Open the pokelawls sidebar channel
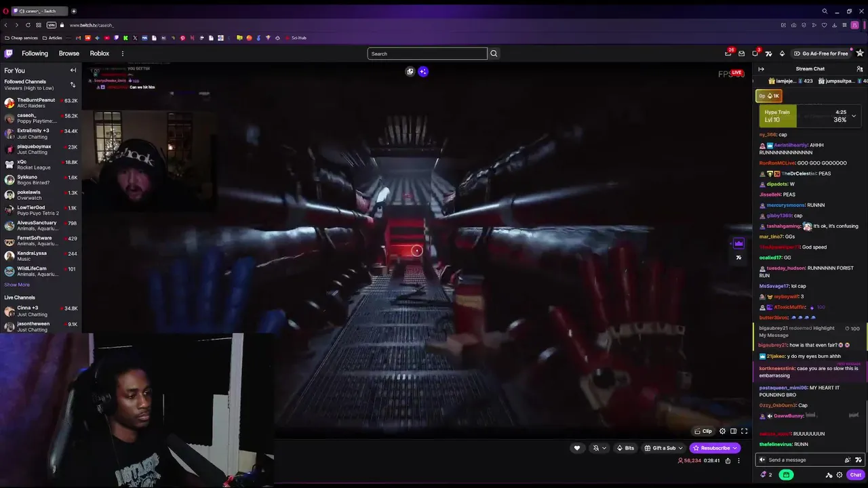 [x=41, y=195]
